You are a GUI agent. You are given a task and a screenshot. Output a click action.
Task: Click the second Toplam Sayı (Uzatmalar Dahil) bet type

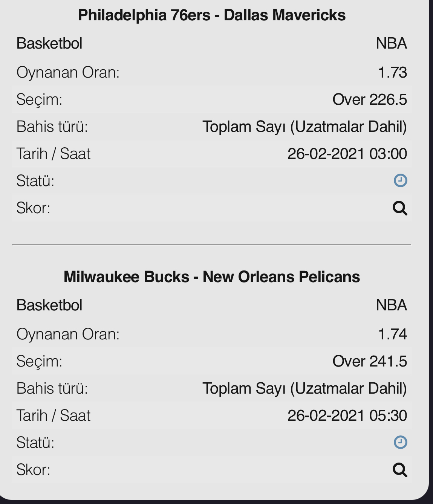(x=305, y=388)
